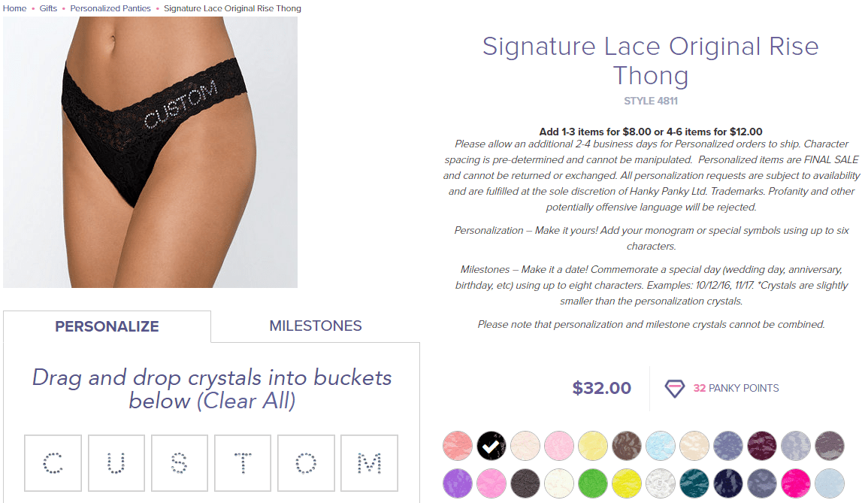Choose the light sky blue swatch
The height and width of the screenshot is (503, 868).
pyautogui.click(x=661, y=445)
